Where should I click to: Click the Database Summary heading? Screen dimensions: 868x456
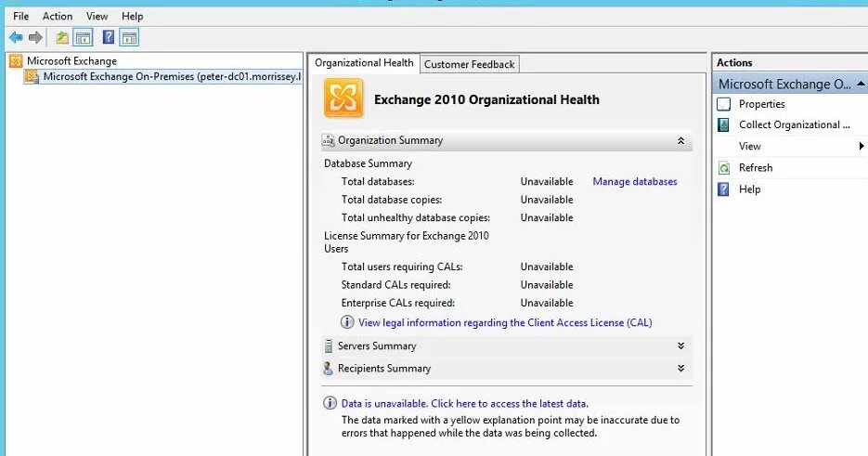coord(369,163)
